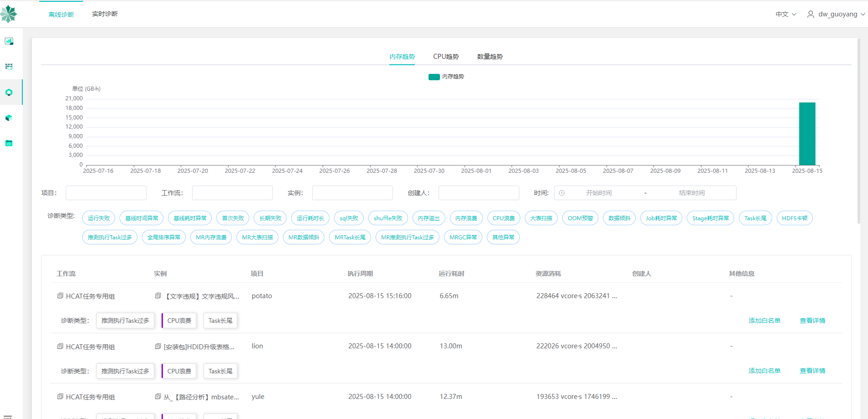Select 其他异常 filter tag

[503, 237]
